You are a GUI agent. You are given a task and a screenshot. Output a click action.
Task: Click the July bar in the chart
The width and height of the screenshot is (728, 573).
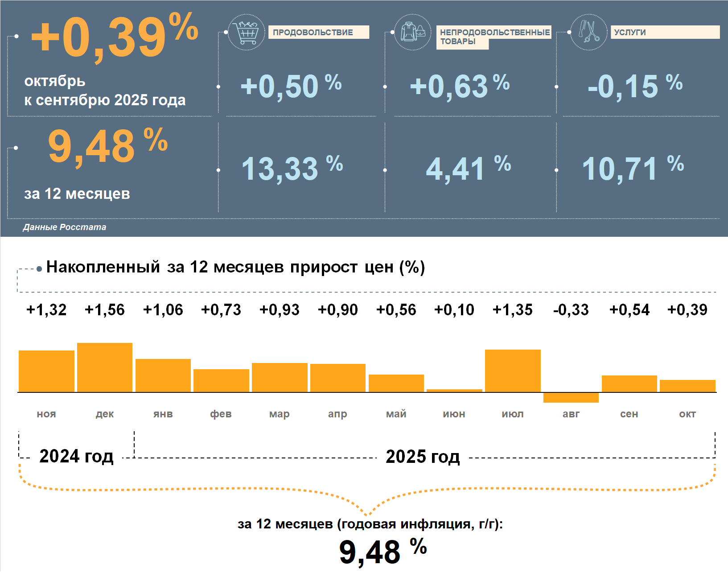click(x=513, y=371)
